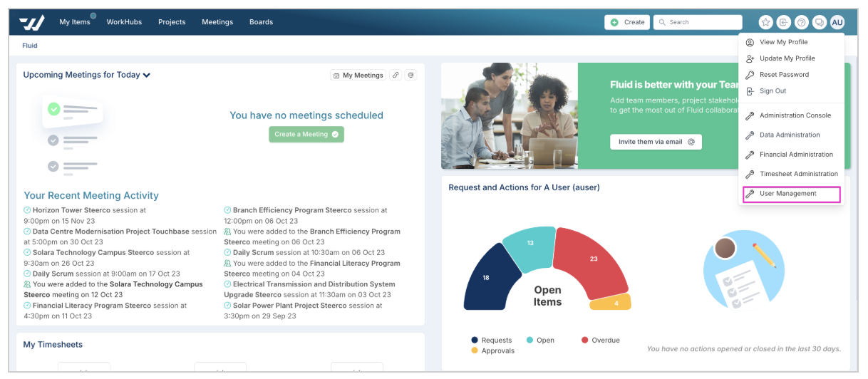Open Electrical Transmission and Distribution System Upgrade Steerco
Screen dimensions: 868x379
point(310,289)
